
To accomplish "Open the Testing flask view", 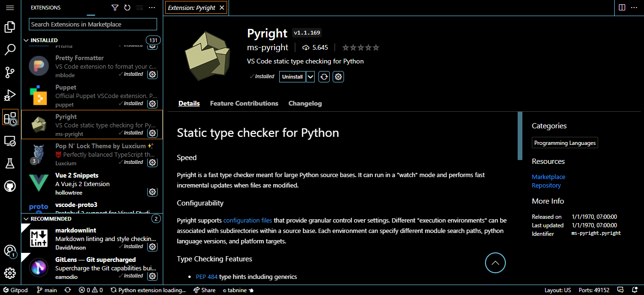I will [10, 163].
